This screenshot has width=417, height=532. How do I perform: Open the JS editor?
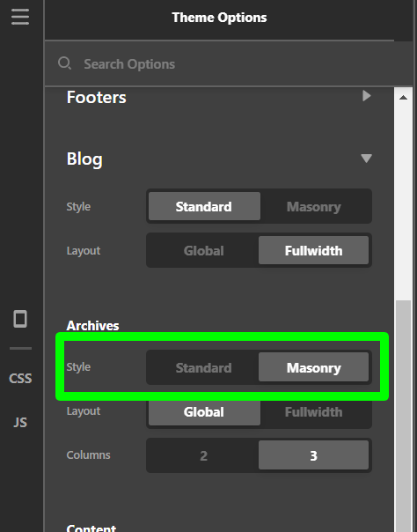20,423
